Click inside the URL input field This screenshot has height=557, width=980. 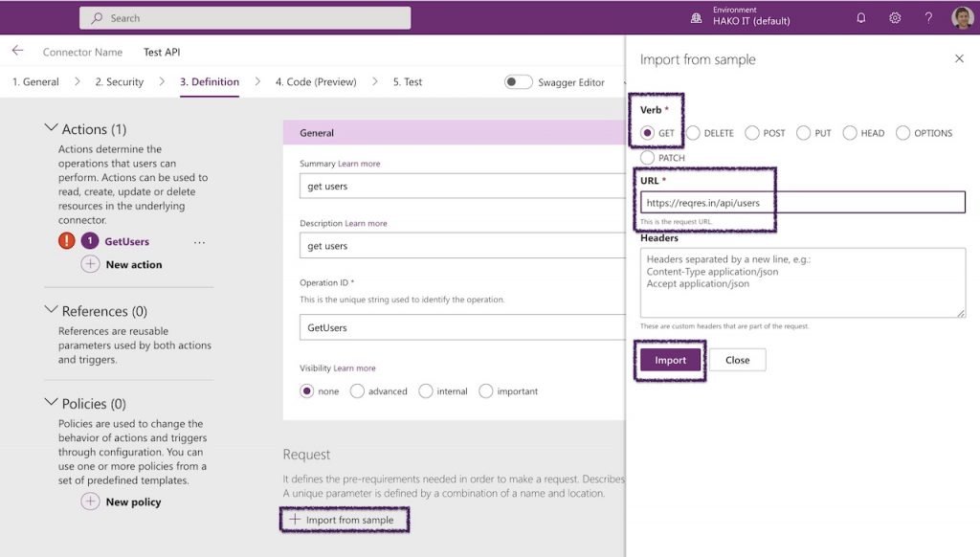[x=802, y=202]
